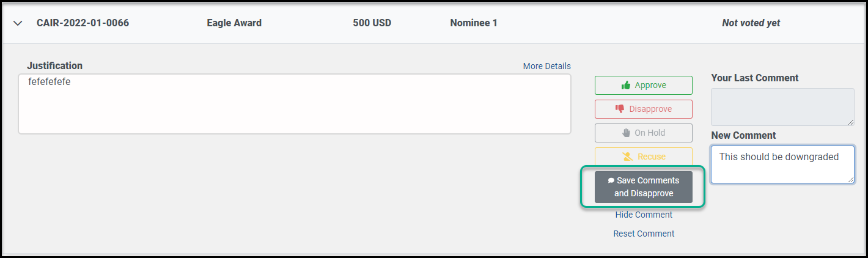Click the Justification heading label

54,65
